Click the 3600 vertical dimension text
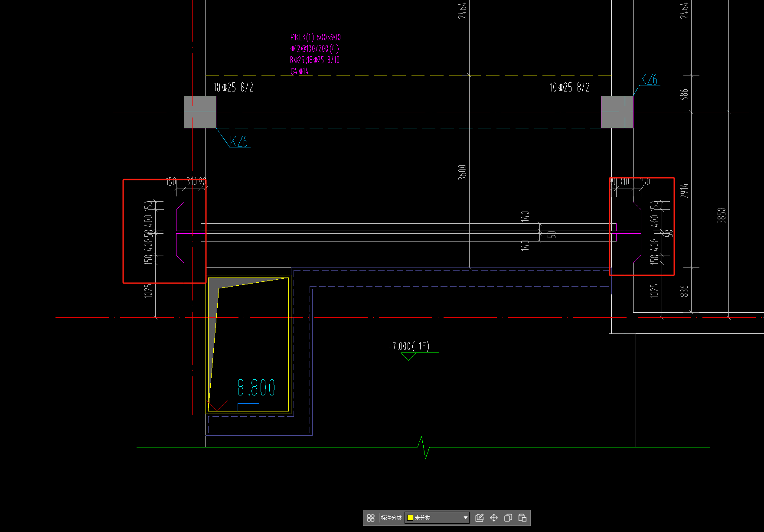This screenshot has height=532, width=764. click(x=463, y=172)
